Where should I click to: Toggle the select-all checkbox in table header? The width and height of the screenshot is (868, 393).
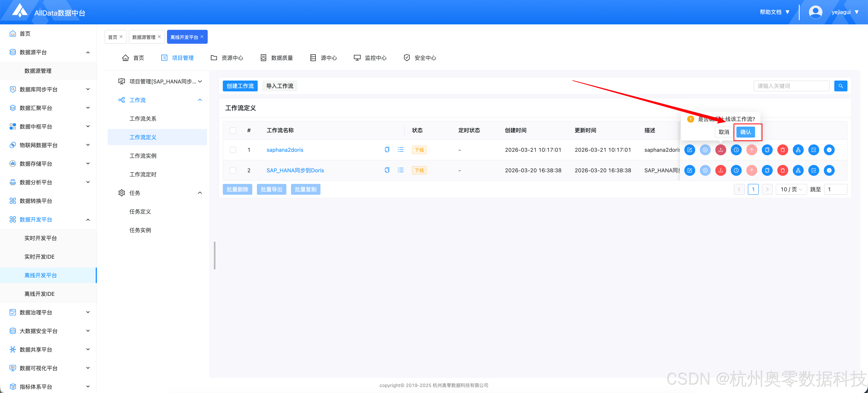click(233, 130)
